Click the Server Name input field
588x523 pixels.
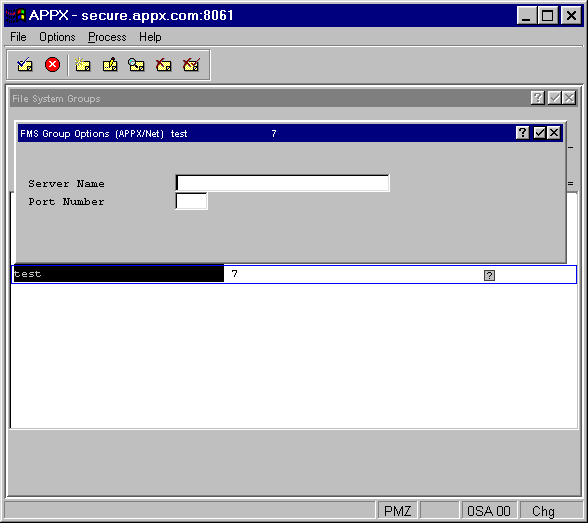pos(282,183)
